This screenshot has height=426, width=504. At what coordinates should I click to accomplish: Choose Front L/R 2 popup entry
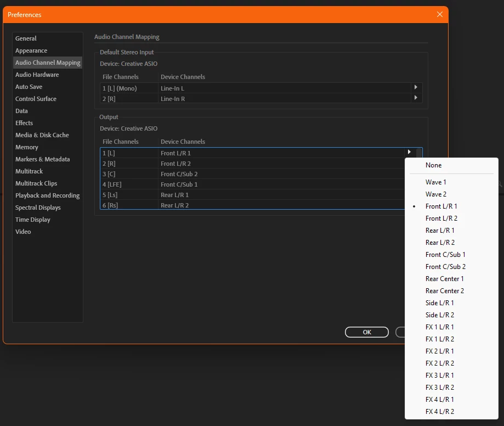(451, 218)
